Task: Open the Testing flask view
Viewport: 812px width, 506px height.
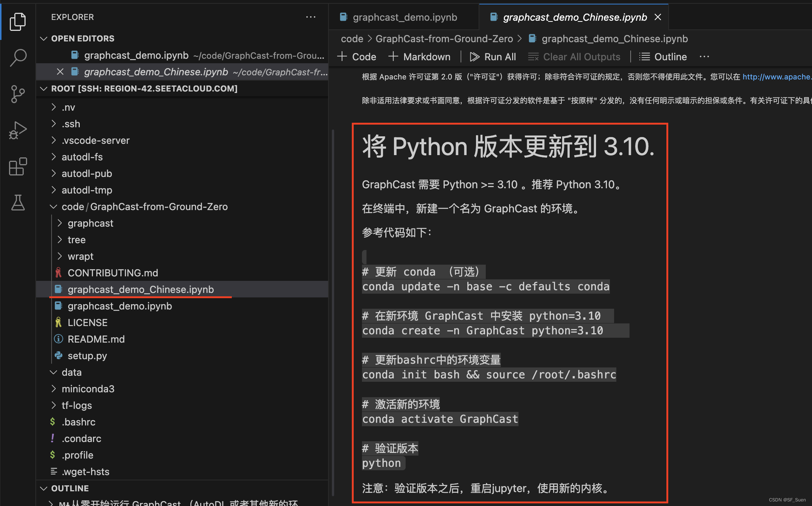Action: click(18, 203)
